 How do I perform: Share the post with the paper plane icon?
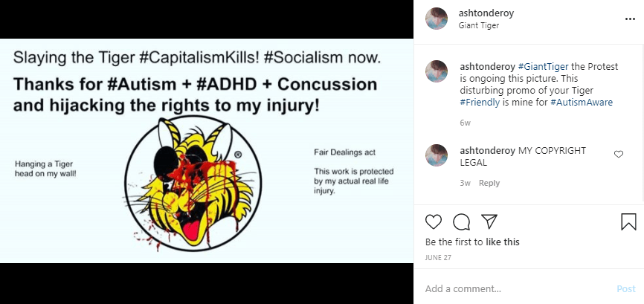pos(489,221)
